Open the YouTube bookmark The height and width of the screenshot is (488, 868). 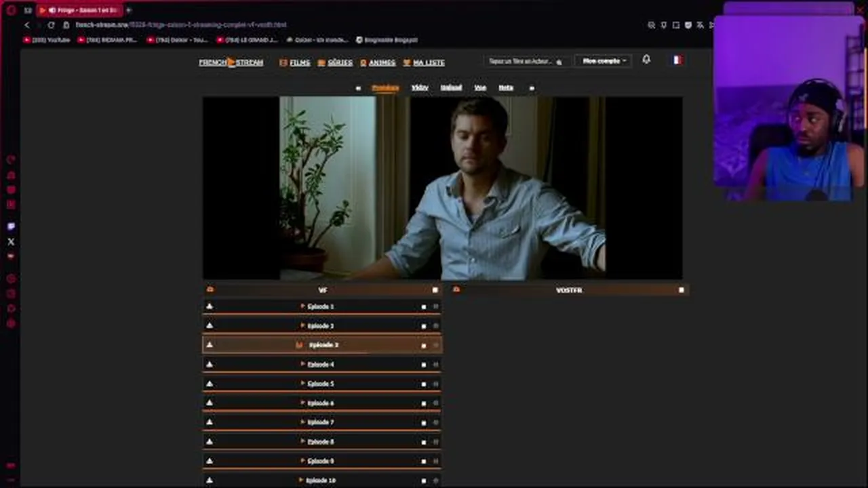[x=47, y=40]
